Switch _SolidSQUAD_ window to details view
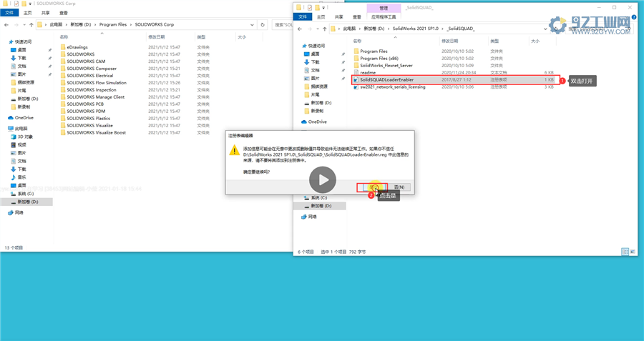 [x=624, y=252]
